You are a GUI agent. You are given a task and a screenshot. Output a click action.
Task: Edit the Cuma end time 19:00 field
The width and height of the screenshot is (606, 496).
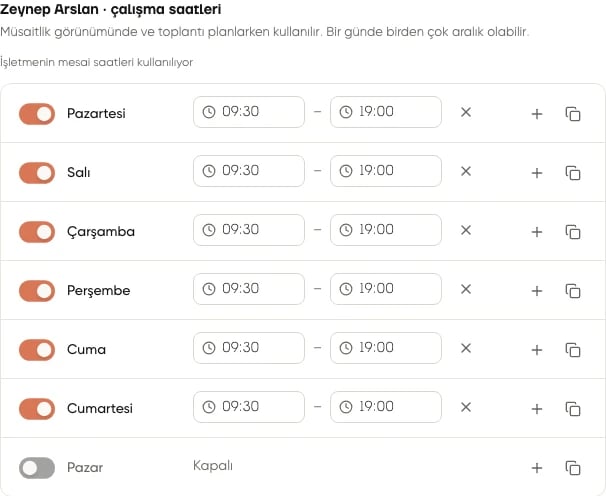pos(386,348)
